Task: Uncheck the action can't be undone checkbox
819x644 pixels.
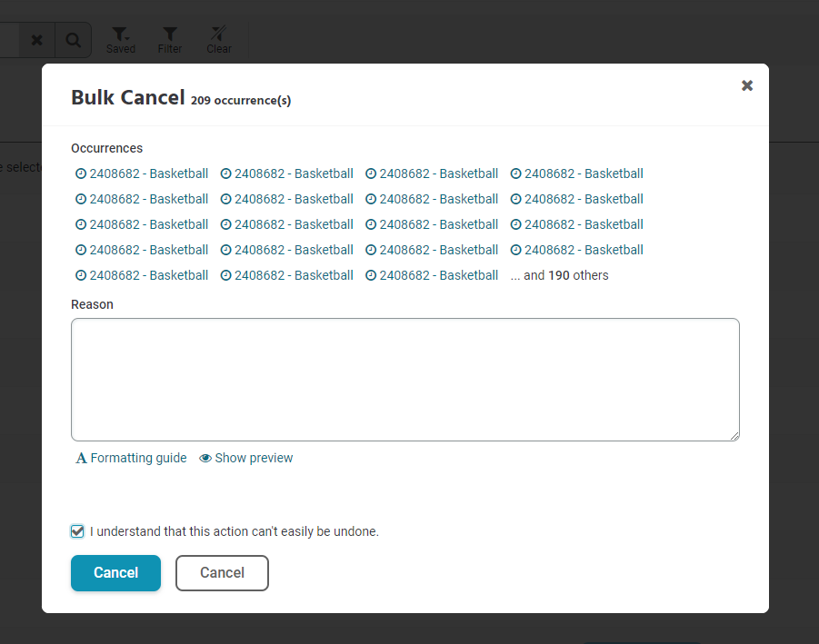Action: coord(78,531)
